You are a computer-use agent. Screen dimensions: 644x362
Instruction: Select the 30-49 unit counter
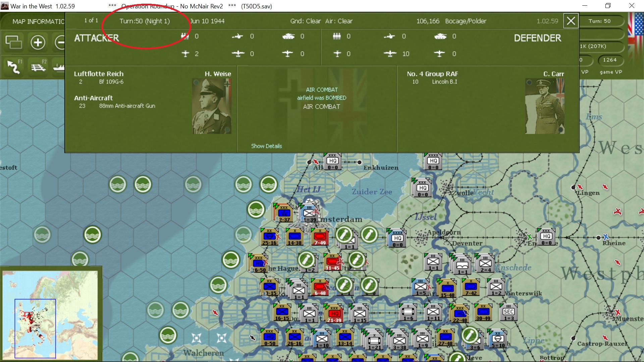click(483, 312)
